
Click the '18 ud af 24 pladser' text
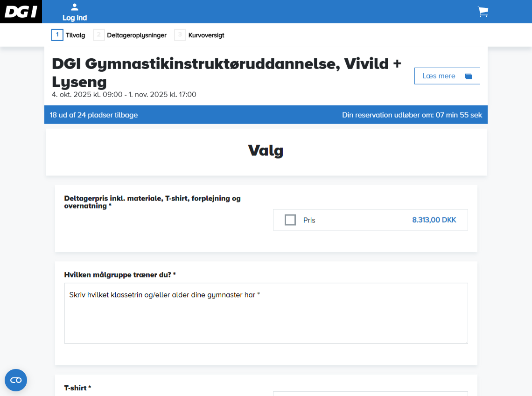94,115
